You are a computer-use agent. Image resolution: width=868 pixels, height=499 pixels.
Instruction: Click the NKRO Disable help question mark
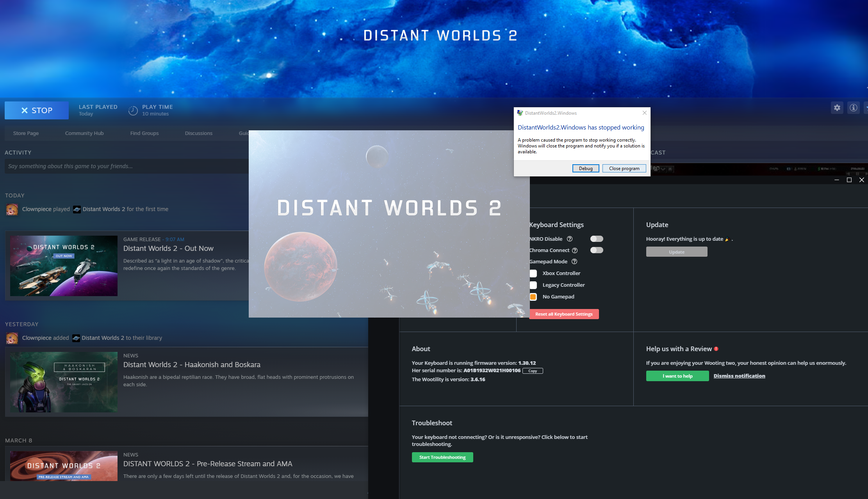point(570,239)
